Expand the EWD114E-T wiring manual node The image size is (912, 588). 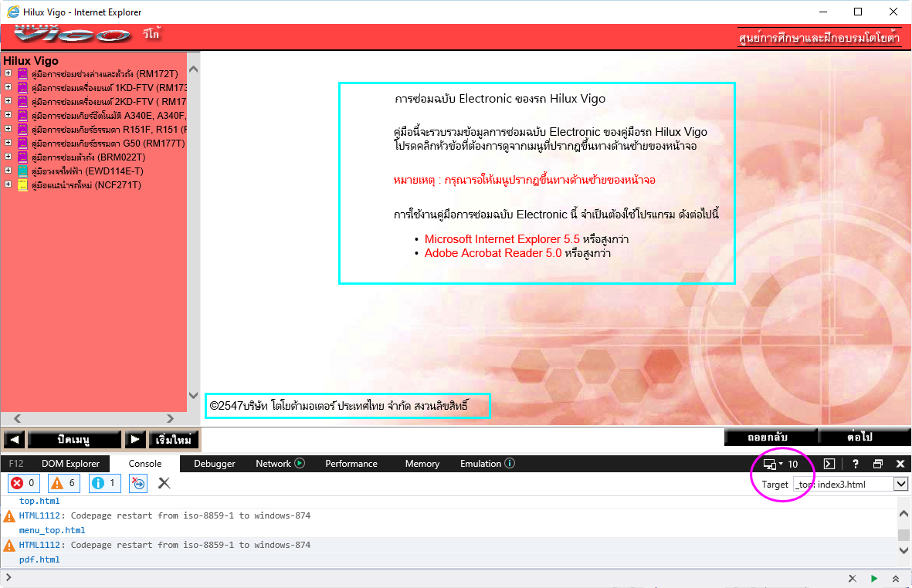tap(8, 171)
